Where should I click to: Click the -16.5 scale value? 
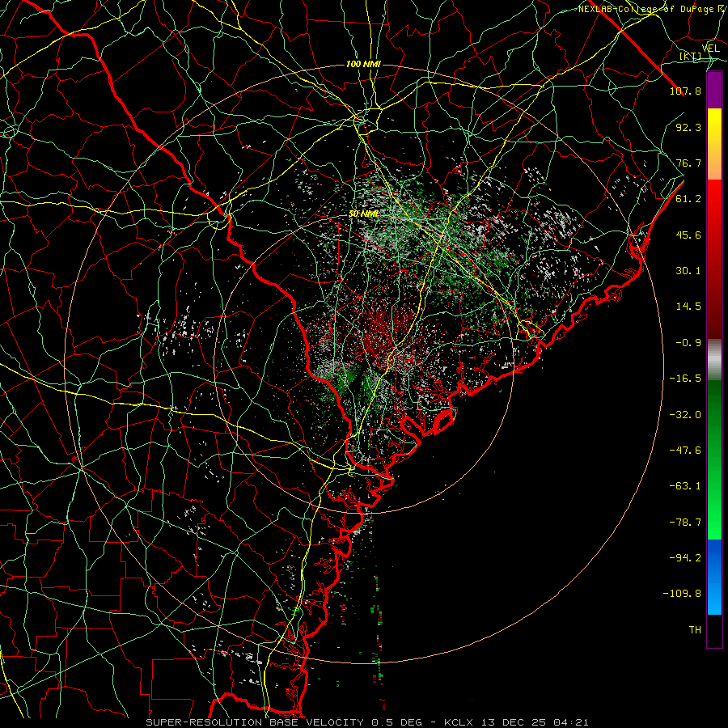click(685, 379)
